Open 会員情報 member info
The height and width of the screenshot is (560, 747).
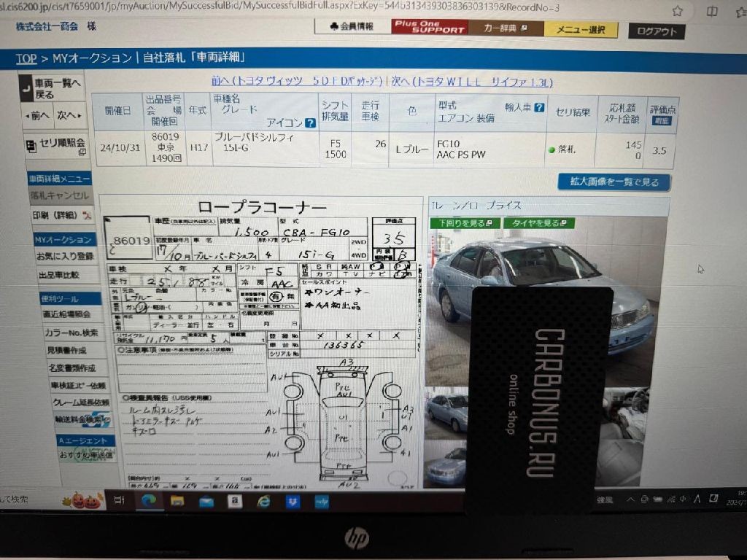click(352, 26)
